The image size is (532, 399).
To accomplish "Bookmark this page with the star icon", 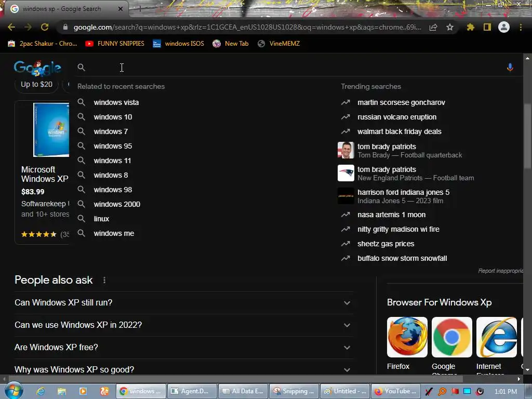I will 450,27.
